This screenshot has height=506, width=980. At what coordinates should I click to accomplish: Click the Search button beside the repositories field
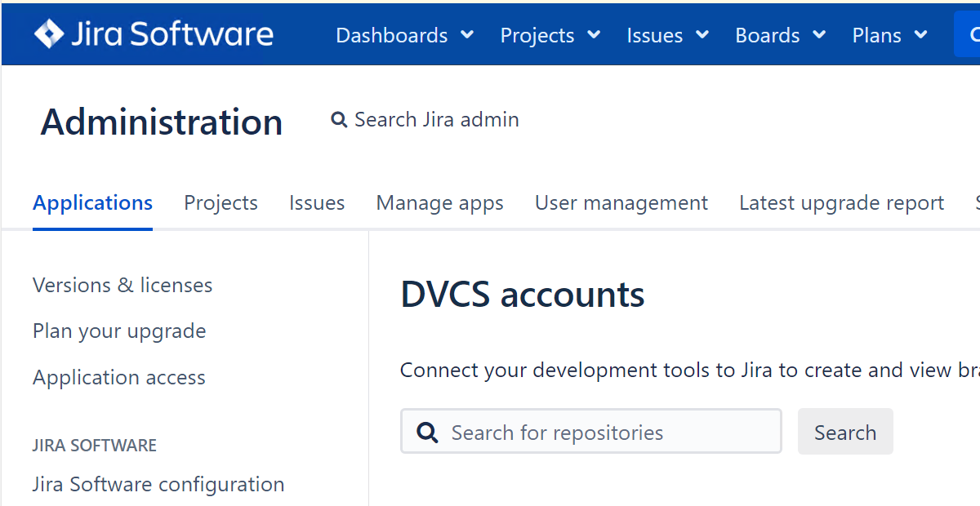point(845,432)
